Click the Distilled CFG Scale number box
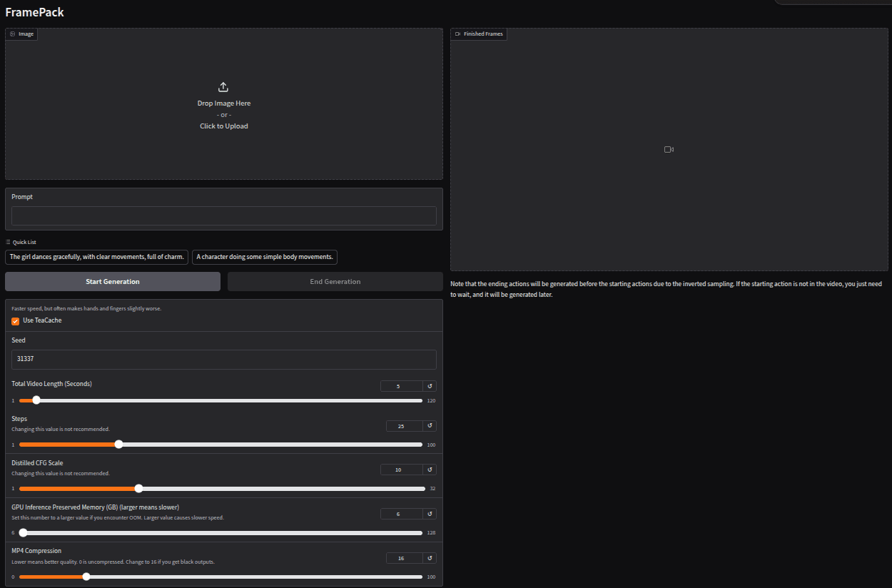Image resolution: width=892 pixels, height=588 pixels. point(402,470)
